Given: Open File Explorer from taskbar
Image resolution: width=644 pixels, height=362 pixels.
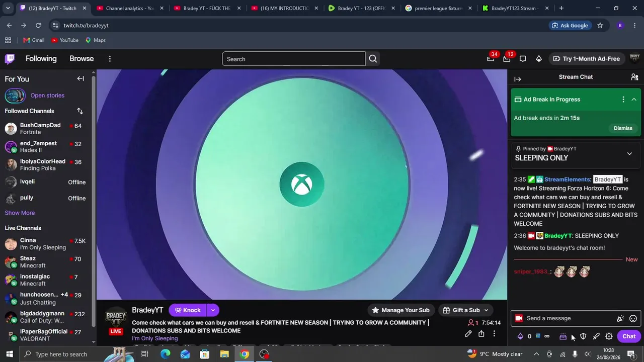Looking at the screenshot, I should 224,354.
